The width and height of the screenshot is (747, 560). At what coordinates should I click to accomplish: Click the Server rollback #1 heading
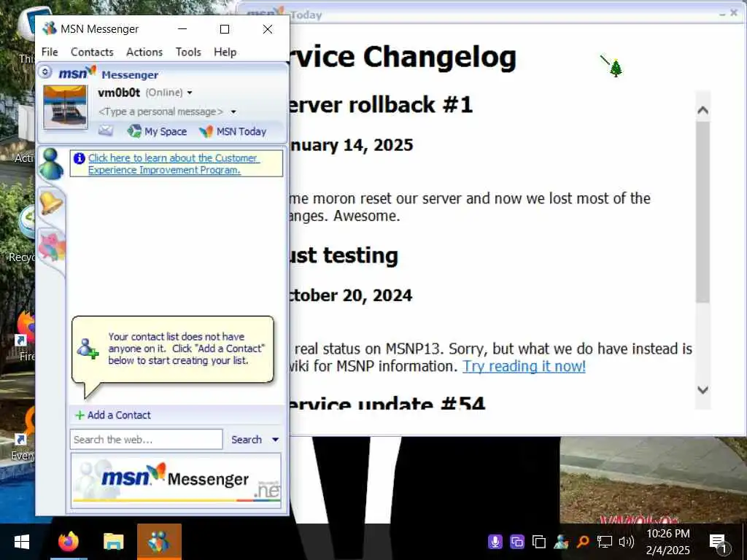[x=381, y=105]
